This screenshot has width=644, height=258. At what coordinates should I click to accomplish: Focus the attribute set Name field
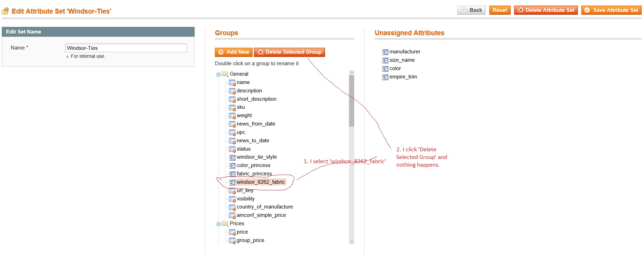coord(126,48)
